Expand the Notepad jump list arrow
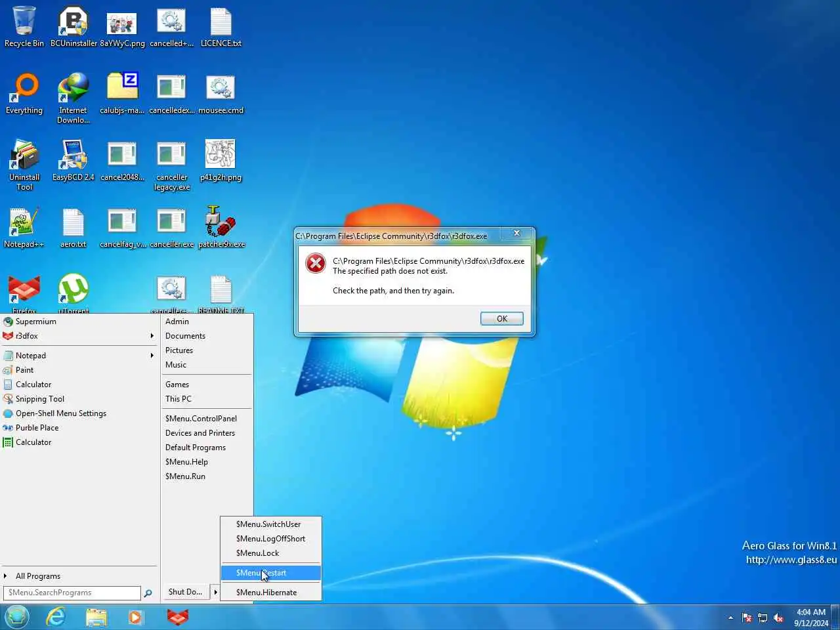 (x=152, y=356)
